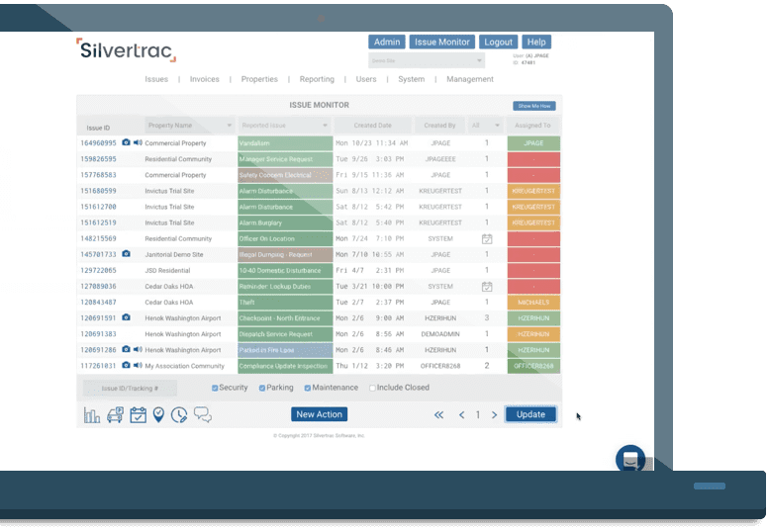Open the Property Name filter dropdown
769x532 pixels.
pyautogui.click(x=189, y=126)
